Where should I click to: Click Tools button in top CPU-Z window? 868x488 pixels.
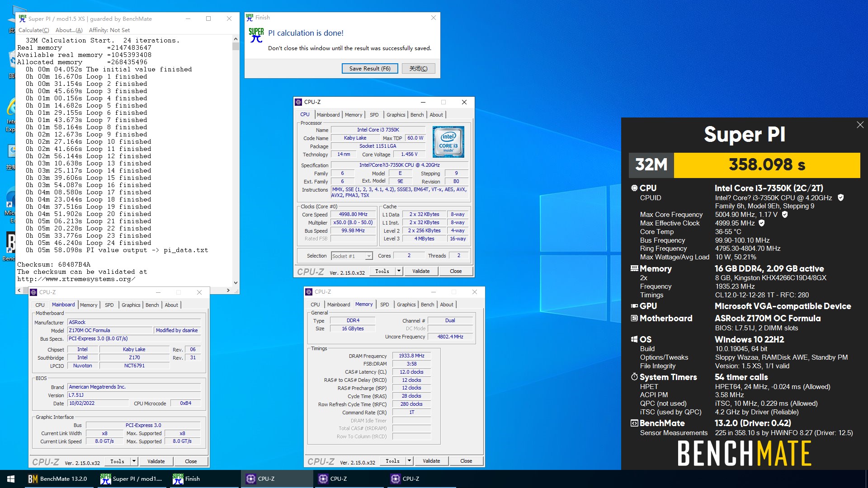point(382,271)
